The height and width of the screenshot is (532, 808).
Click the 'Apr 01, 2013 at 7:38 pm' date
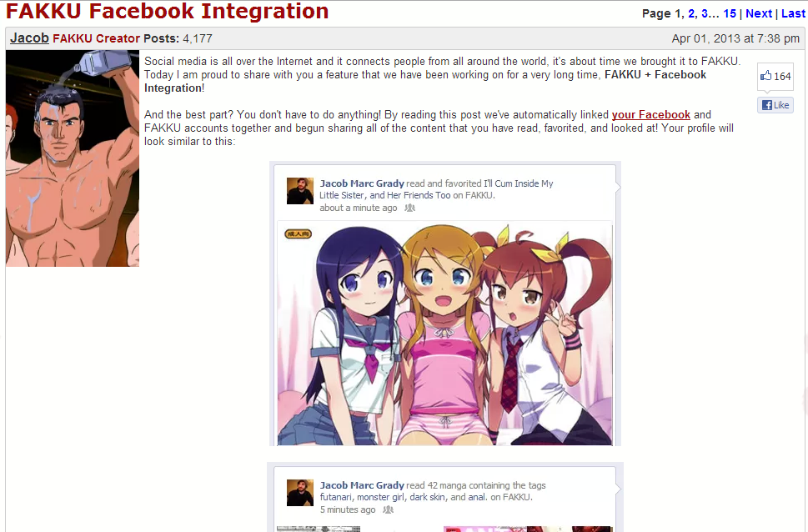tap(735, 38)
